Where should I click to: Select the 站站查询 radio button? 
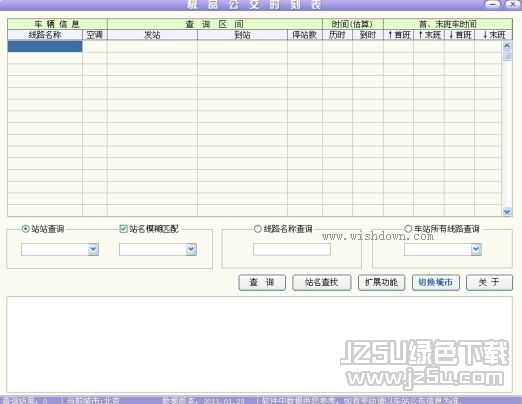(25, 229)
